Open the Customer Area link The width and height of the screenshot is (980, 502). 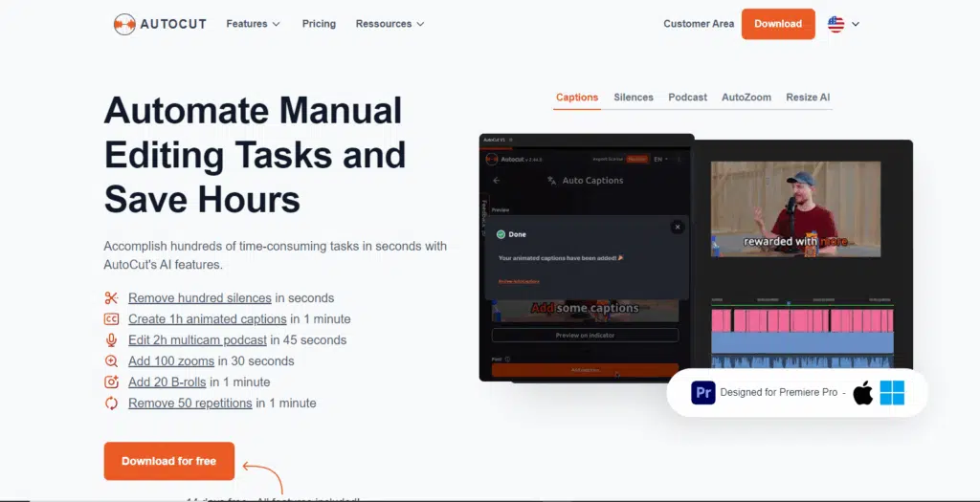(699, 24)
